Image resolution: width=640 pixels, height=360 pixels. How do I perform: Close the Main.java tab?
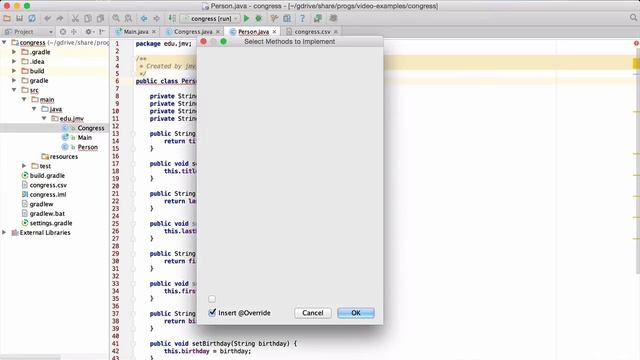(154, 31)
